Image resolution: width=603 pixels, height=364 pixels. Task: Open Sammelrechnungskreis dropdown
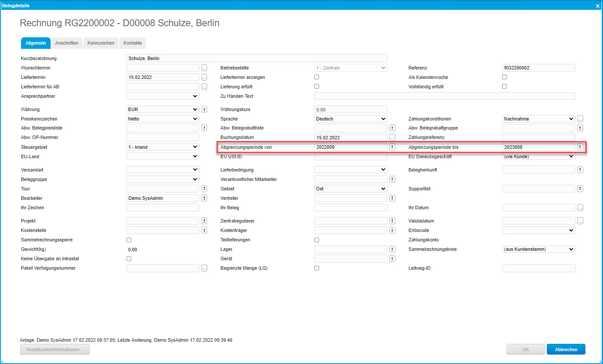(539, 249)
